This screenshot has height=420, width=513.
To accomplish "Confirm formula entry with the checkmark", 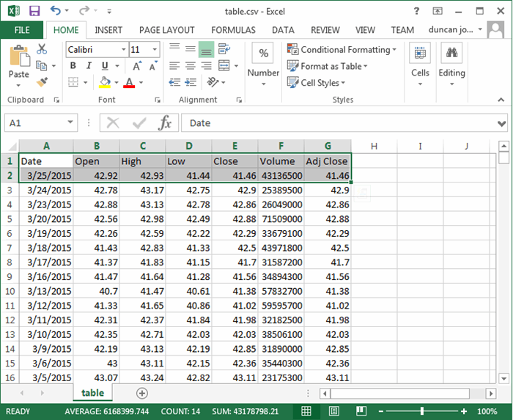I will (x=139, y=123).
